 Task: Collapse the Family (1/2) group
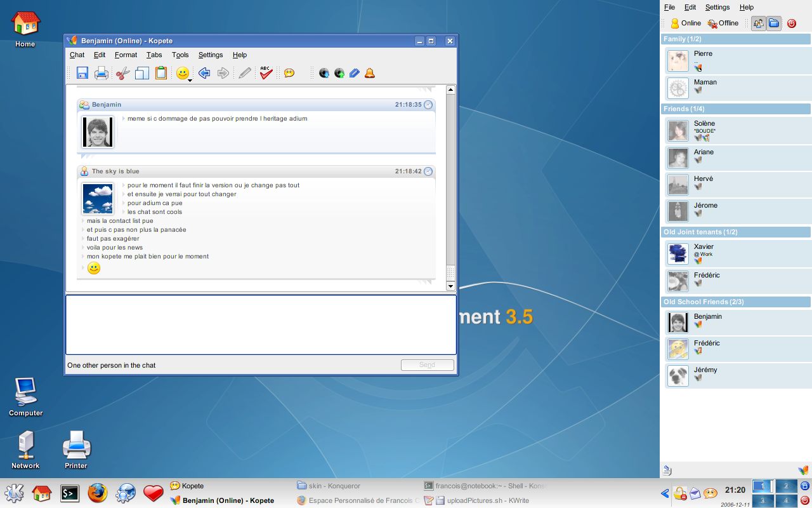pyautogui.click(x=736, y=39)
